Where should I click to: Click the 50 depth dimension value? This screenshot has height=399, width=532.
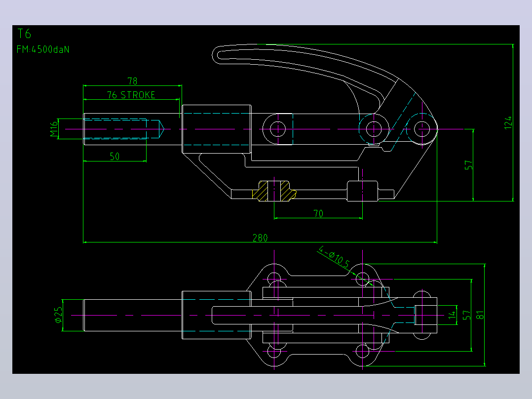[x=114, y=157]
